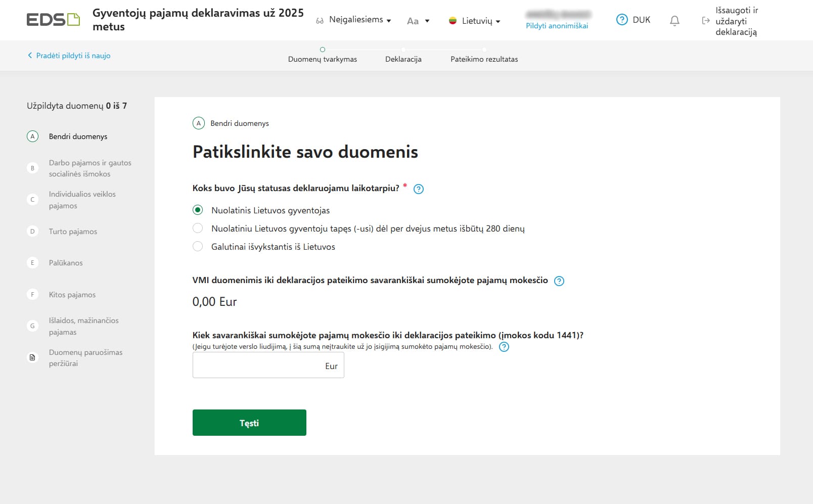Choose Galutinai išvykstantis iš Lietuvos option
This screenshot has width=813, height=504.
(x=198, y=247)
